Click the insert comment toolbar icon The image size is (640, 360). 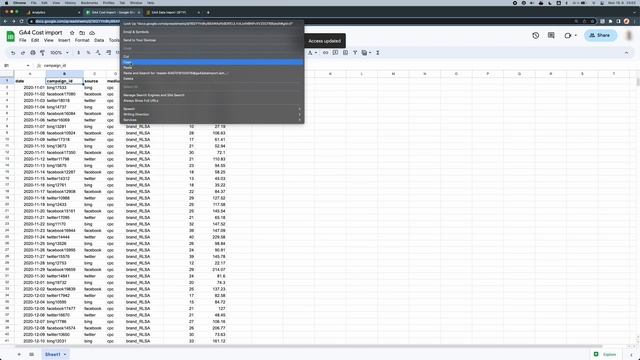pos(335,53)
